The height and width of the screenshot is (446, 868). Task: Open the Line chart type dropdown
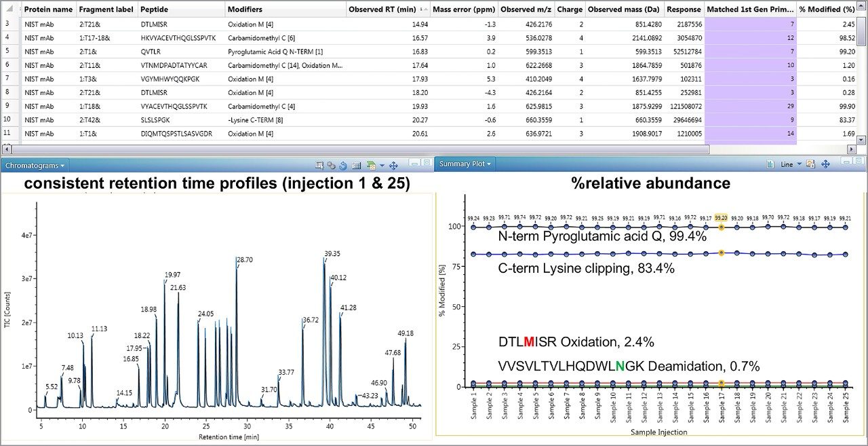coord(800,164)
